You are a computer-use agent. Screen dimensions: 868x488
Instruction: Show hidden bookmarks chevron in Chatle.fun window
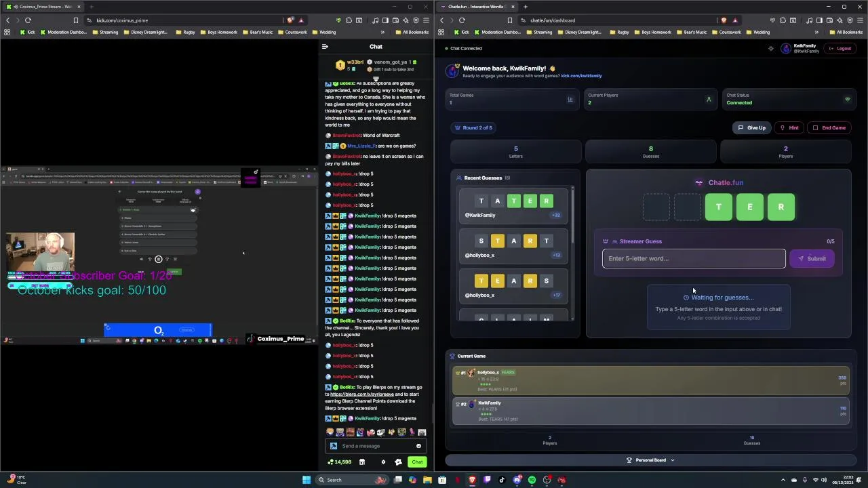[x=816, y=33]
